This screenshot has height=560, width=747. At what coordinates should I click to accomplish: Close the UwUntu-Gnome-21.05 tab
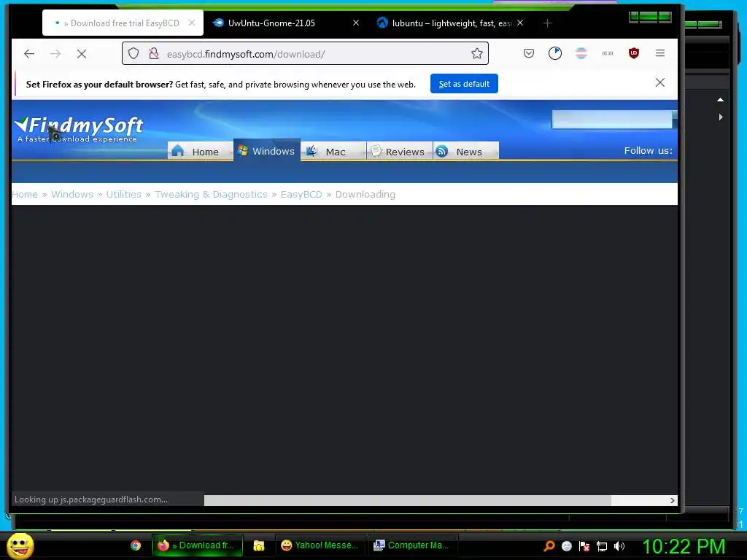point(356,23)
